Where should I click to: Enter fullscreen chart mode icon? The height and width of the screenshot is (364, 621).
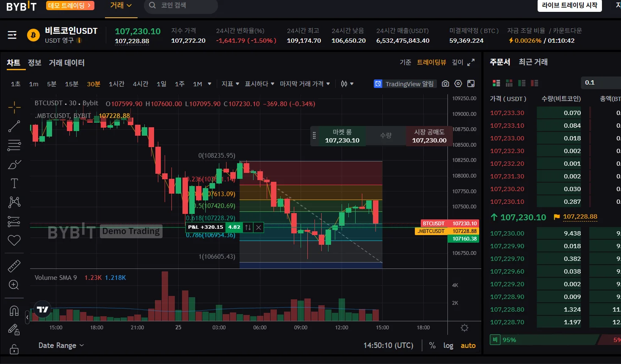(471, 84)
